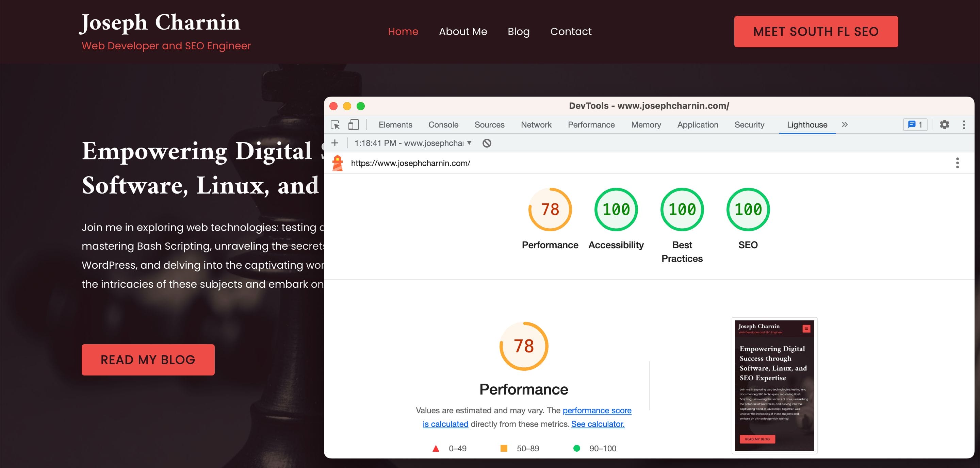This screenshot has height=468, width=980.
Task: Open the Console tab
Action: pyautogui.click(x=443, y=125)
